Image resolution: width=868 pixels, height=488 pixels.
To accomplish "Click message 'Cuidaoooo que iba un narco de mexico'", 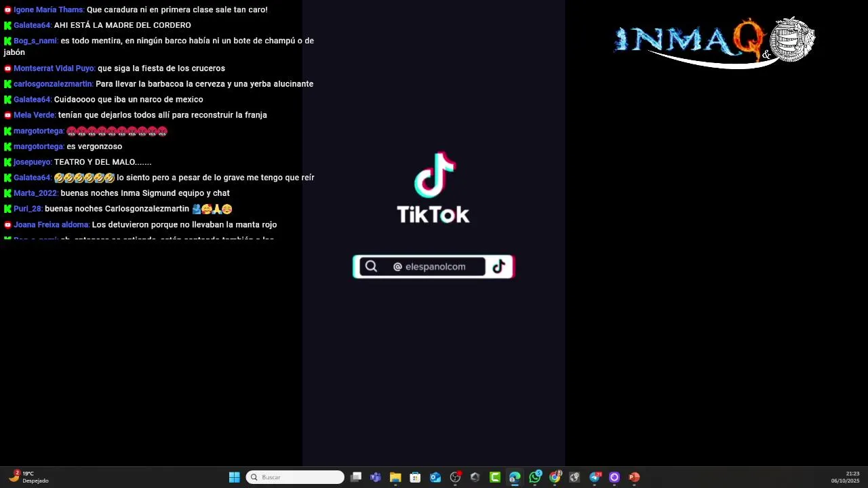I will [129, 100].
